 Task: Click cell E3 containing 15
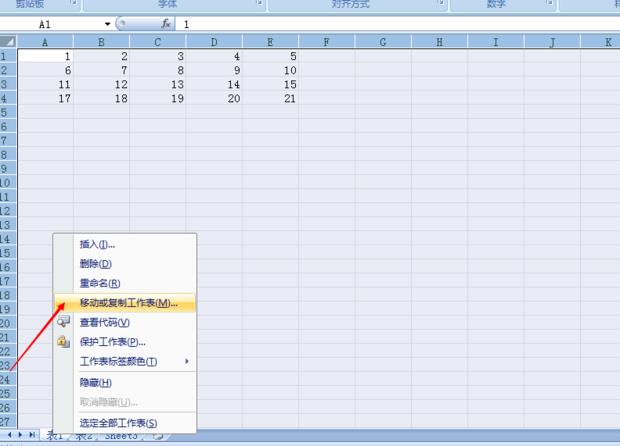(270, 84)
